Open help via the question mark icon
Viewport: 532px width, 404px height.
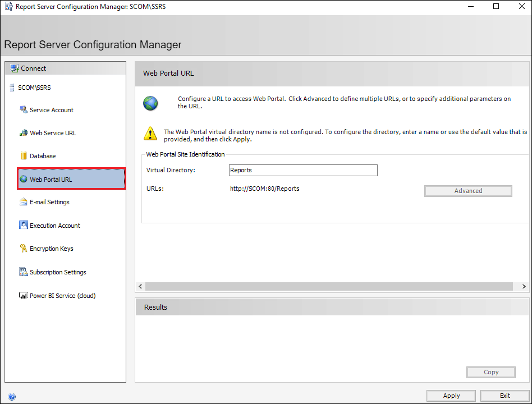click(12, 397)
